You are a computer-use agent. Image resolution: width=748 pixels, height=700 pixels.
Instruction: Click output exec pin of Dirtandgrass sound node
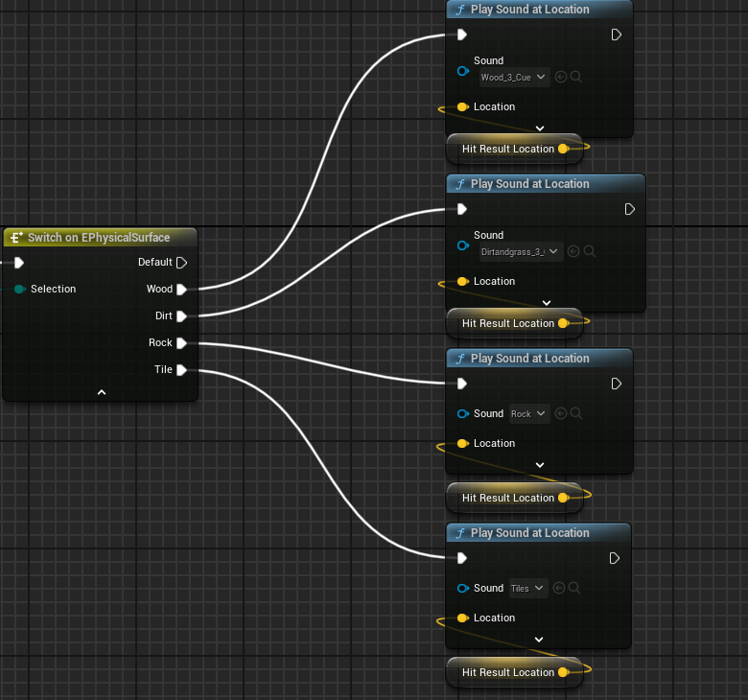click(x=629, y=209)
